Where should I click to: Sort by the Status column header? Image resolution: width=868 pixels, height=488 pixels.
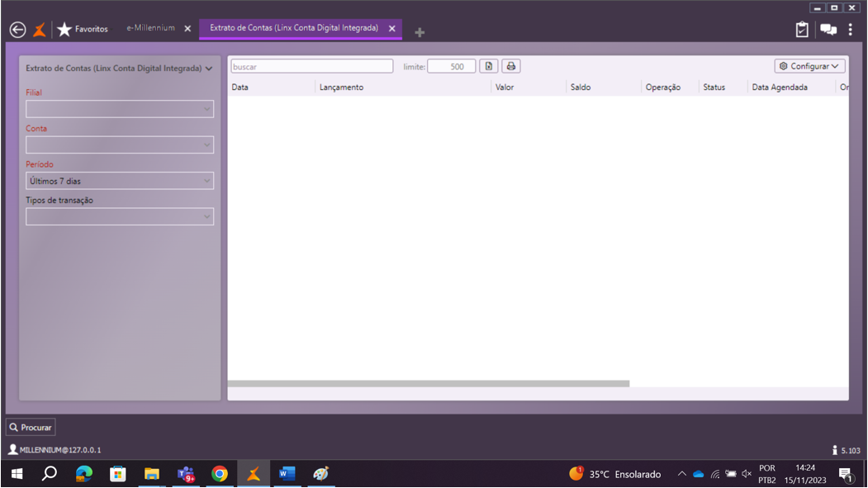point(714,88)
